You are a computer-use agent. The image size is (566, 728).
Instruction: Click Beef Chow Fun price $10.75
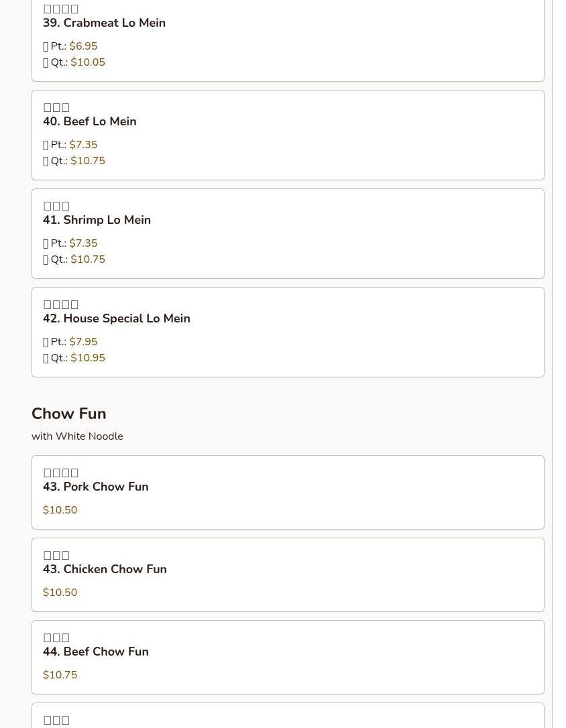pyautogui.click(x=60, y=675)
